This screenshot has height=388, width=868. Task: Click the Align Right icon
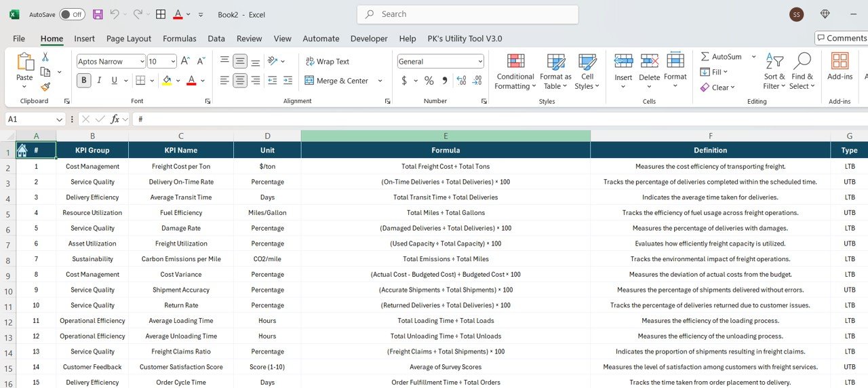pos(256,80)
